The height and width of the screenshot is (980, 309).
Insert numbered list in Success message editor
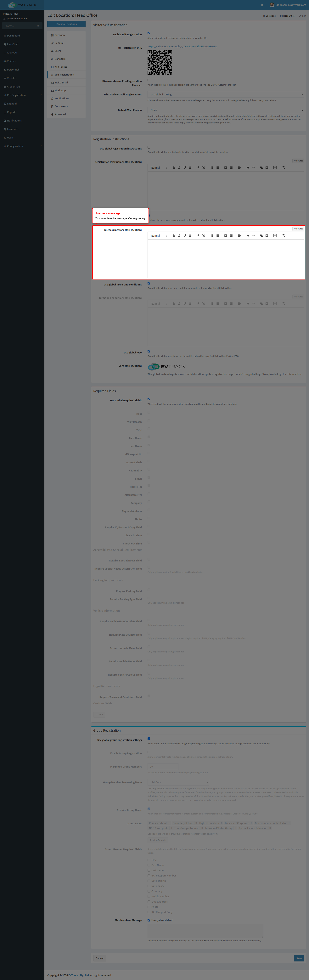tap(212, 235)
